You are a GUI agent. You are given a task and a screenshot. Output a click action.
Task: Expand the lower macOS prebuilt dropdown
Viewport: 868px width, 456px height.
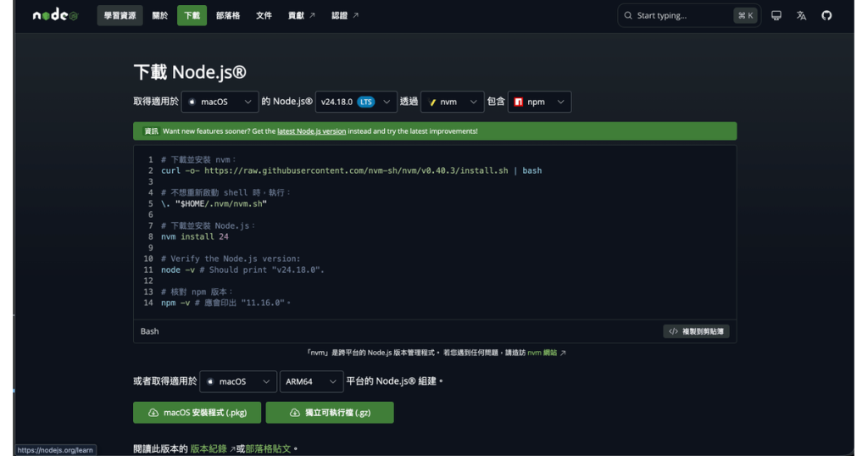238,382
